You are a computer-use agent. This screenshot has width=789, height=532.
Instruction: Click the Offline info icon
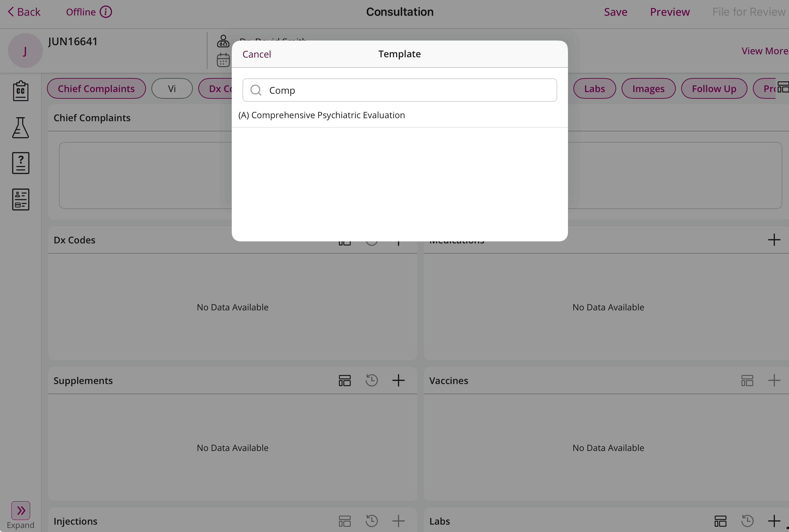(105, 12)
